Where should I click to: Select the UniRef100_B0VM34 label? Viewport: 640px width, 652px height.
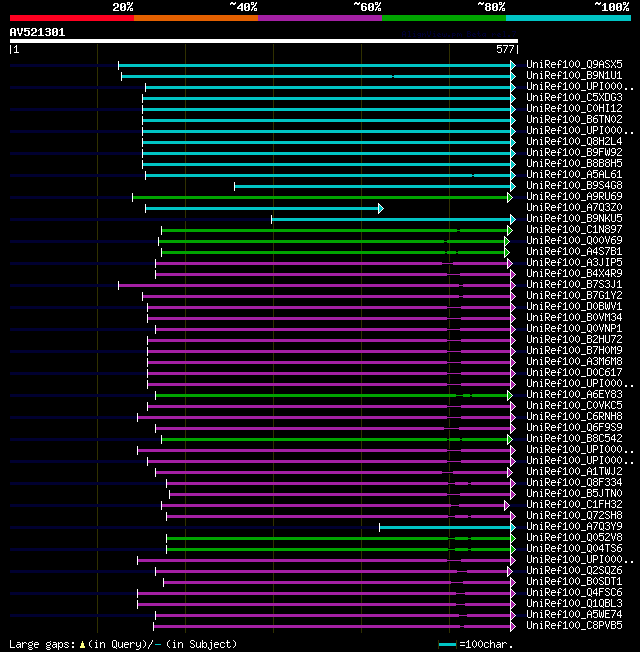[574, 318]
